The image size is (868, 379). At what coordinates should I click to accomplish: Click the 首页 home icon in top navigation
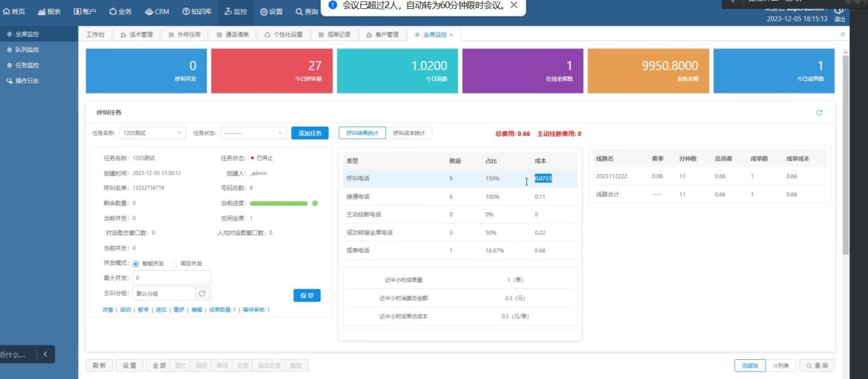7,12
